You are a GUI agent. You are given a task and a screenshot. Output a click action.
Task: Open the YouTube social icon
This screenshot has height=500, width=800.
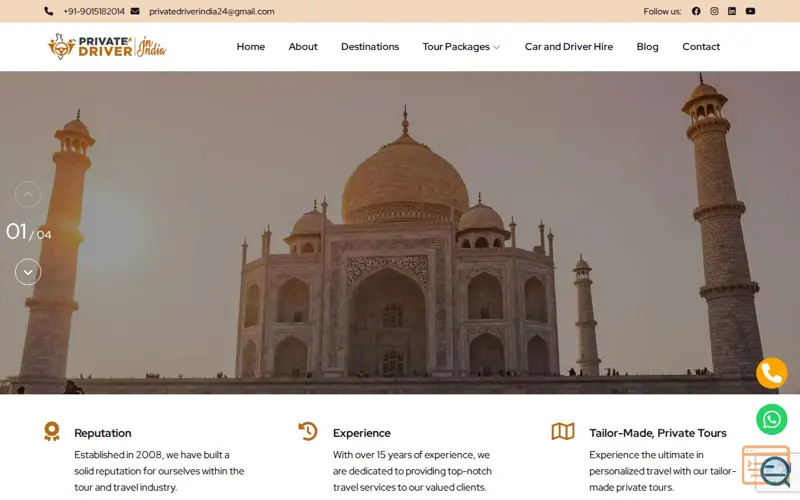[x=750, y=11]
